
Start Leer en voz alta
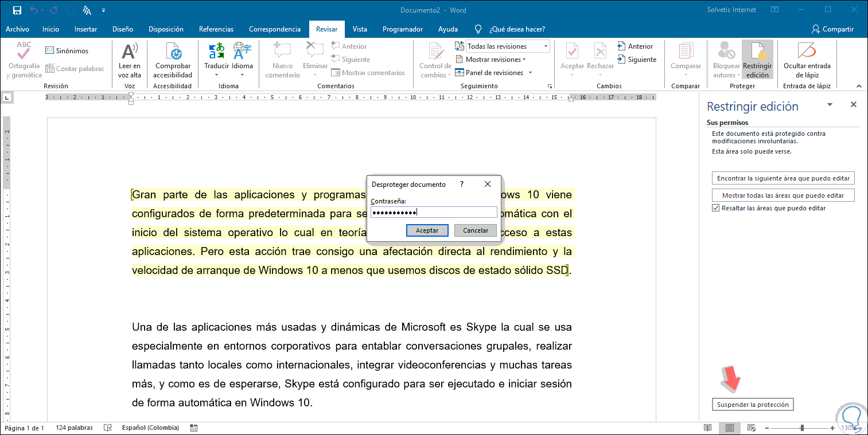pyautogui.click(x=130, y=60)
